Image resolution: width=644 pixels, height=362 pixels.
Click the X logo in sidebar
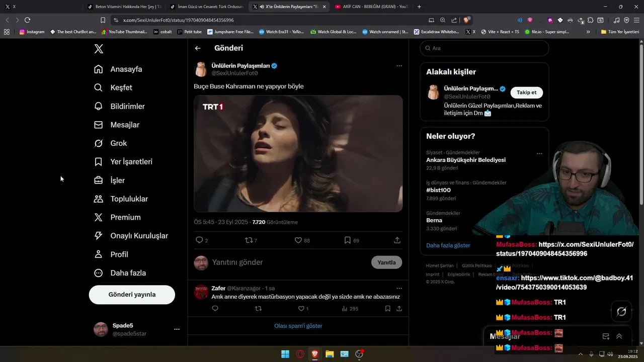point(99,49)
